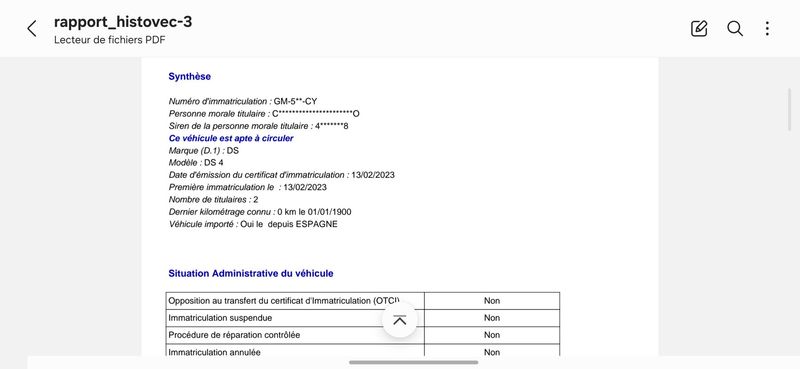Select the Non value for Immatriculation annulée
Image resolution: width=800 pixels, height=369 pixels.
pyautogui.click(x=492, y=351)
